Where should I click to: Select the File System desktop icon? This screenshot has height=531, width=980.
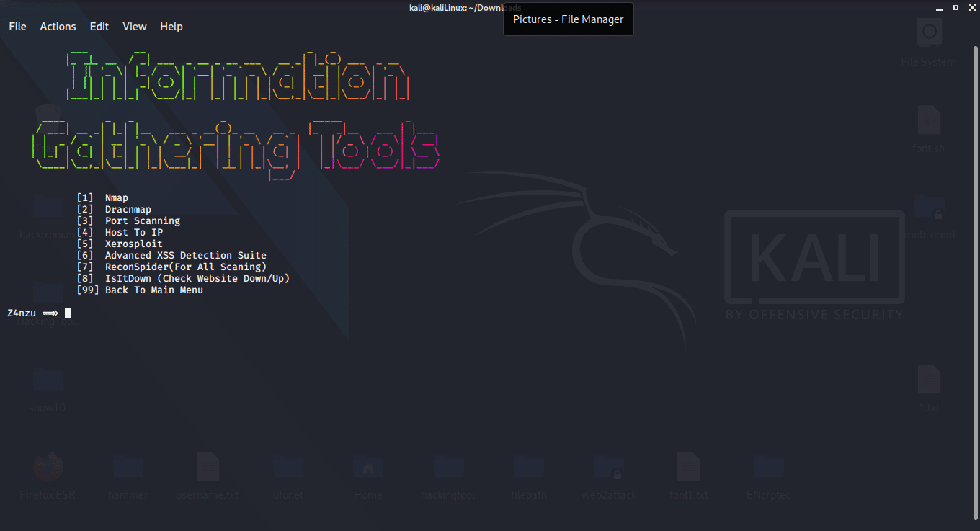[x=929, y=34]
